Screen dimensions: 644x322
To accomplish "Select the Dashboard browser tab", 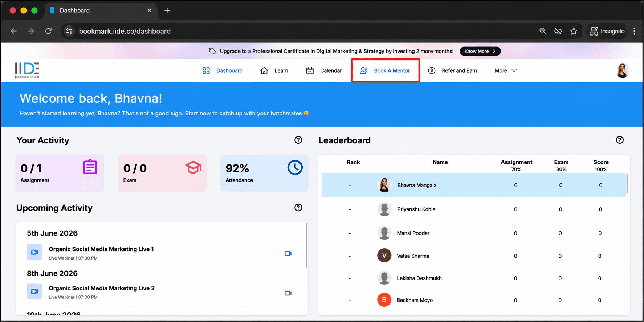I will tap(101, 11).
